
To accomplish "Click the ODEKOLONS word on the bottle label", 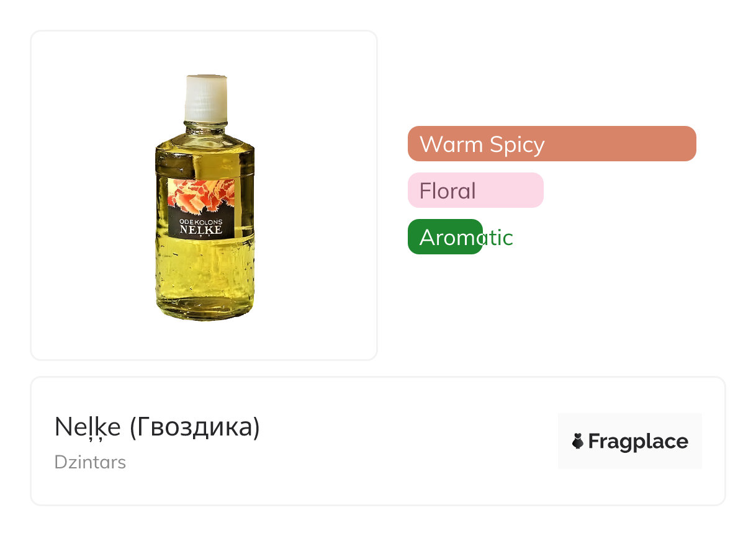I will (200, 221).
